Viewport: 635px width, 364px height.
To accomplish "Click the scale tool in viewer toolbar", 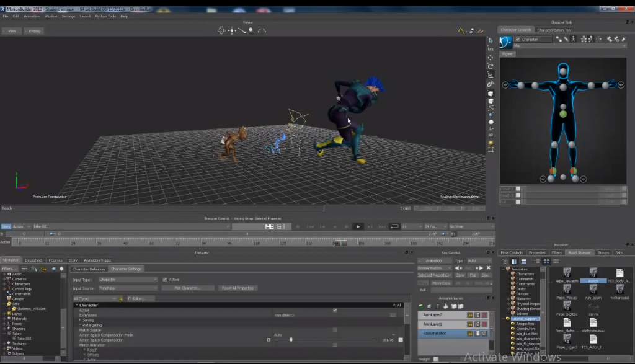I will point(491,75).
